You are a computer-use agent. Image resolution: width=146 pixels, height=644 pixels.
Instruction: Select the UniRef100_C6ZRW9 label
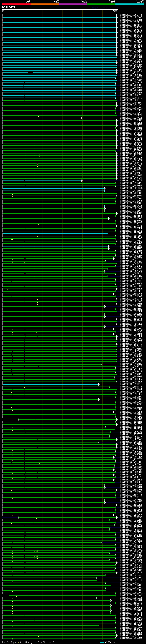pos(131,135)
